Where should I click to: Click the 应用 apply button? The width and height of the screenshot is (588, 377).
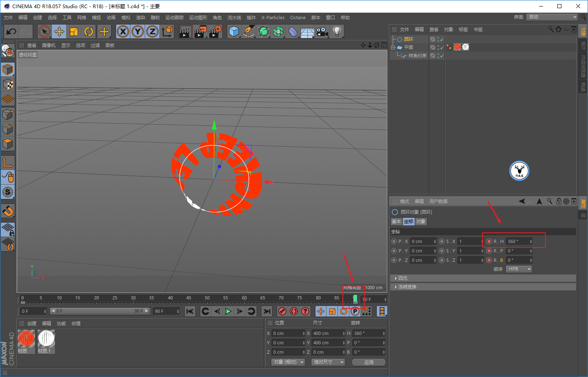click(x=369, y=362)
